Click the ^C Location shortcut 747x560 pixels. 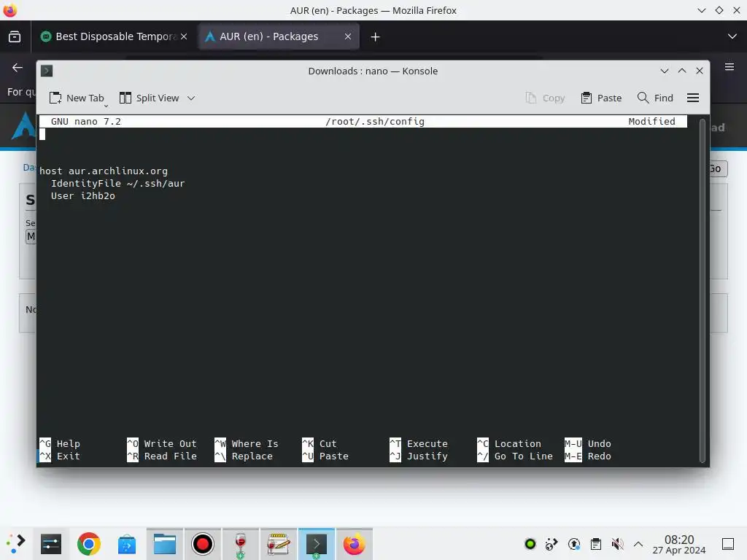coord(509,444)
